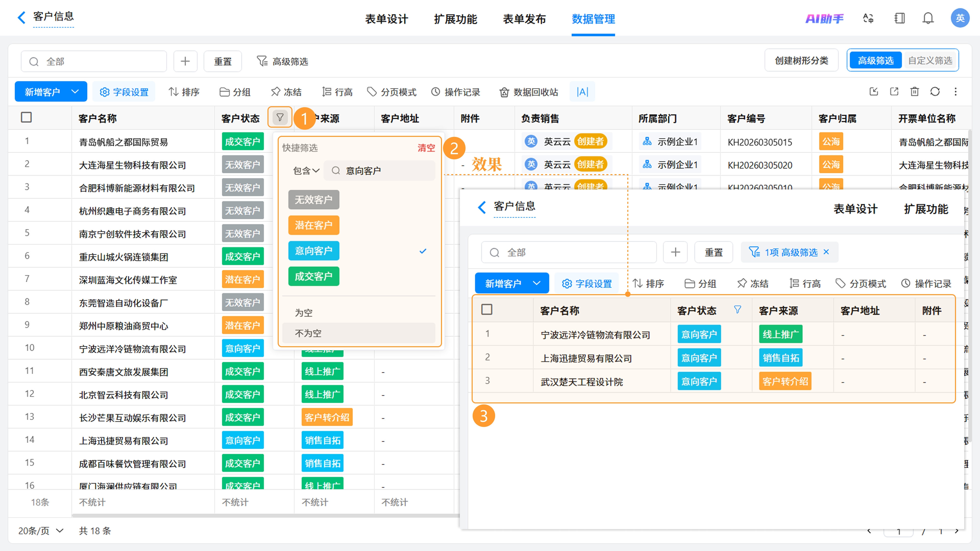This screenshot has height=551, width=980.
Task: Click 冻结 freeze columns tool
Action: click(x=286, y=92)
